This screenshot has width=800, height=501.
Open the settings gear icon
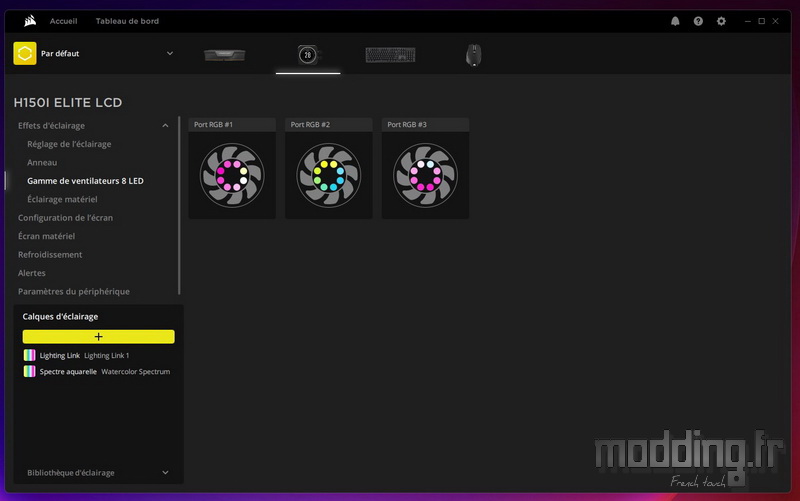pos(721,21)
